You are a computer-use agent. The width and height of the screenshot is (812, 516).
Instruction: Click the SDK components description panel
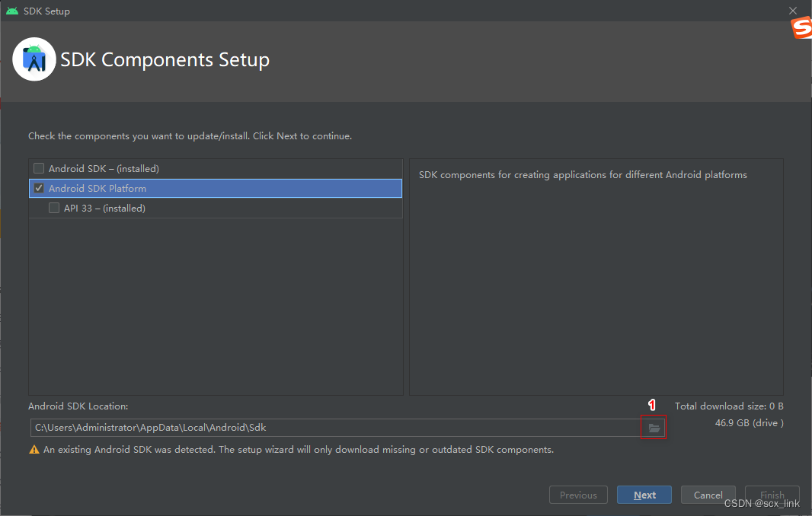596,277
